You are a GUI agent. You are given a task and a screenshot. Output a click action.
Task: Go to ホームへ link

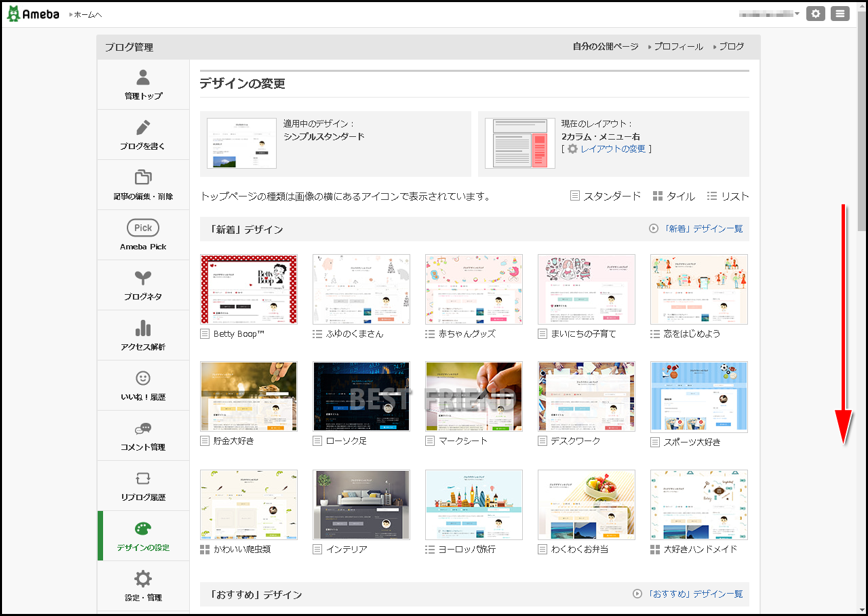(87, 14)
